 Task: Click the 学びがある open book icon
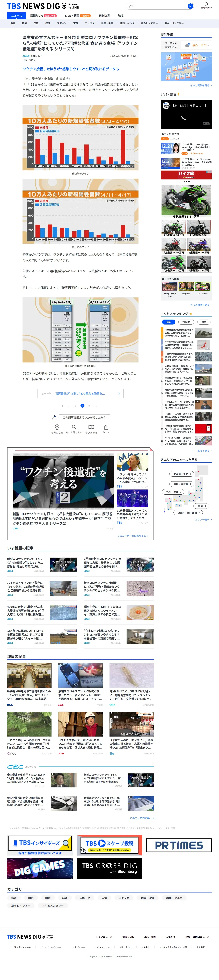click(91, 427)
